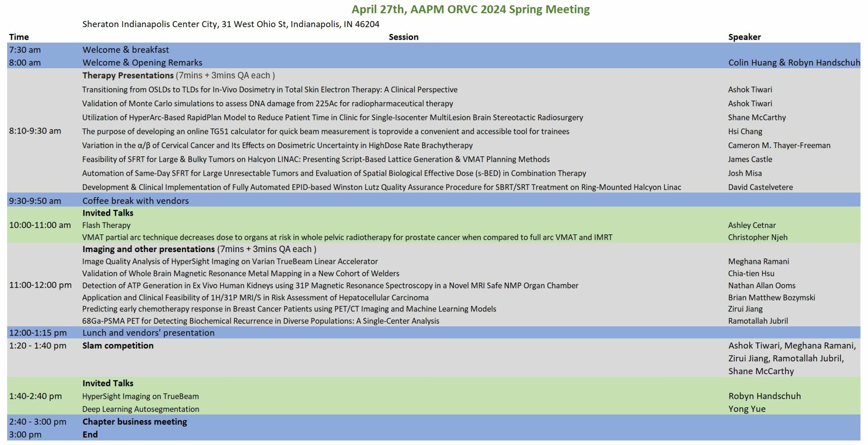Image resolution: width=868 pixels, height=445 pixels.
Task: Select the second 'Invited Talks' heading above HyperSight
Action: (108, 383)
